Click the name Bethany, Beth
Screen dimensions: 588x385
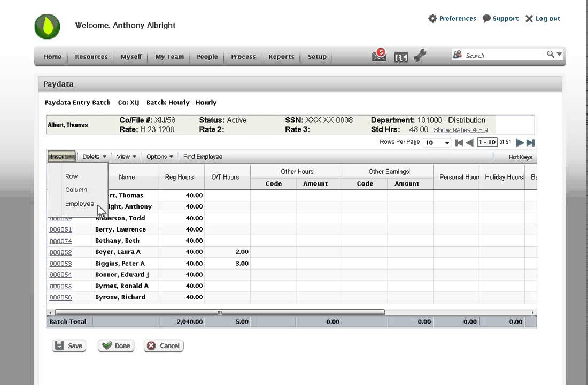tap(118, 241)
